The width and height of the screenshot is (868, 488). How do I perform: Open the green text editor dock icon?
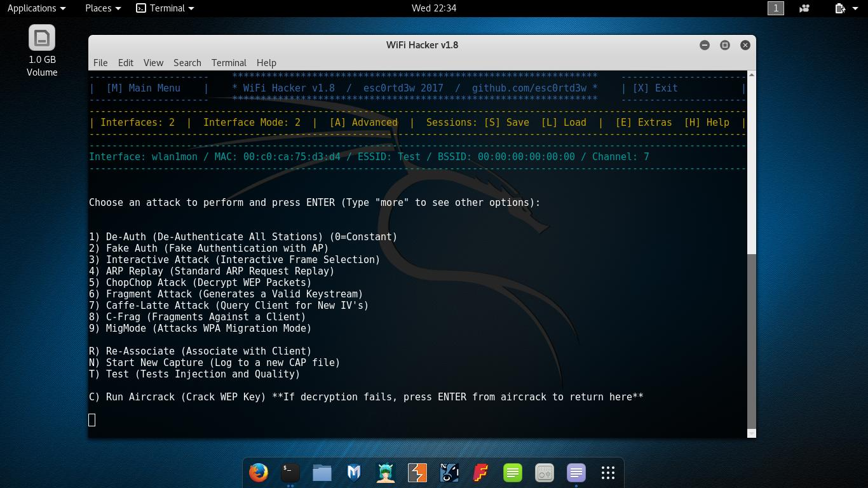click(512, 473)
